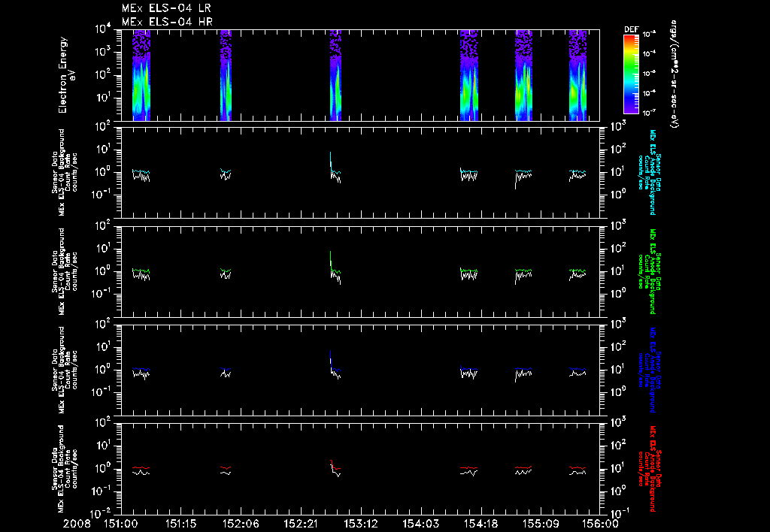Screen dimensions: 770x532
Task: Click the 'MEx ELS-04 HR' title text
Action: [167, 22]
